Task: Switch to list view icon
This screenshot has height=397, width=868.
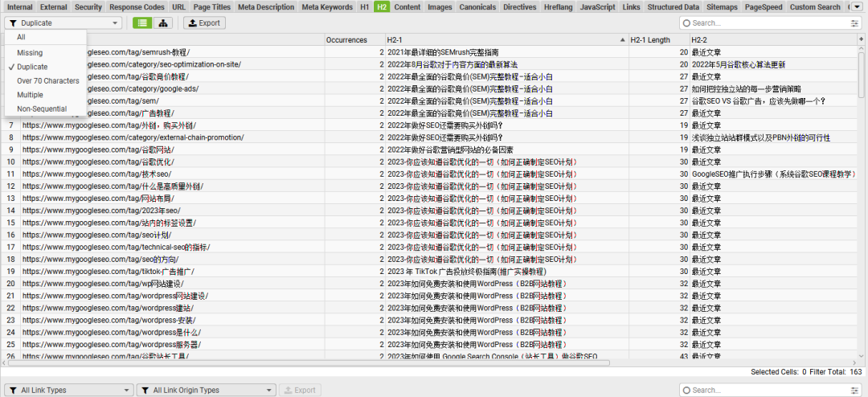Action: click(143, 23)
